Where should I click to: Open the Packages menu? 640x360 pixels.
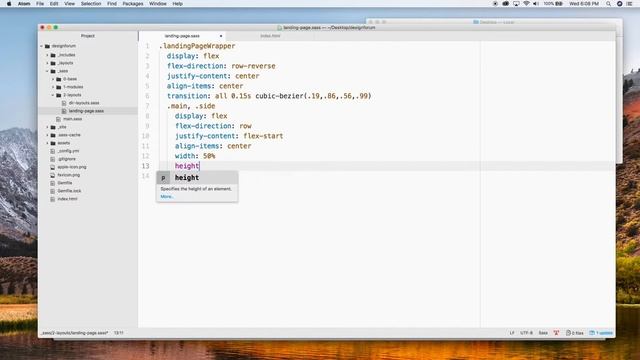tap(133, 4)
